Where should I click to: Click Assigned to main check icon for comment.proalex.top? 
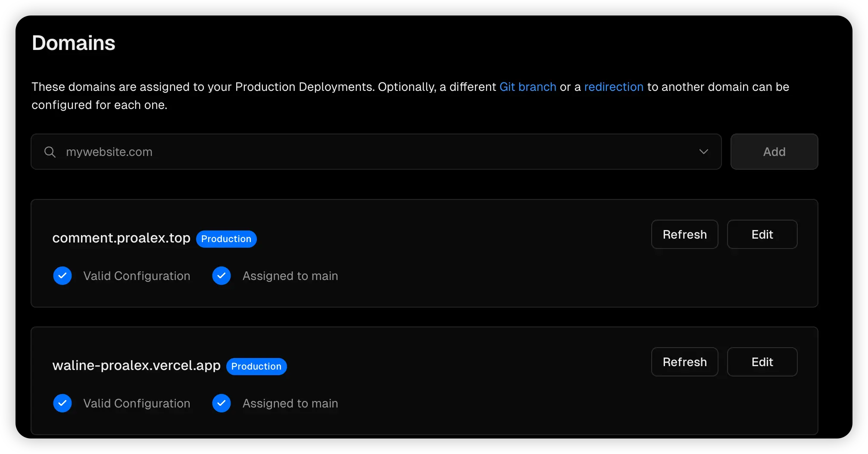pos(222,276)
